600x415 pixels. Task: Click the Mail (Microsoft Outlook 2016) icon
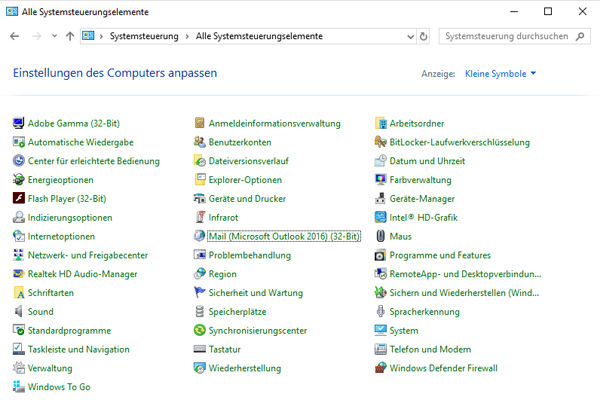click(199, 236)
